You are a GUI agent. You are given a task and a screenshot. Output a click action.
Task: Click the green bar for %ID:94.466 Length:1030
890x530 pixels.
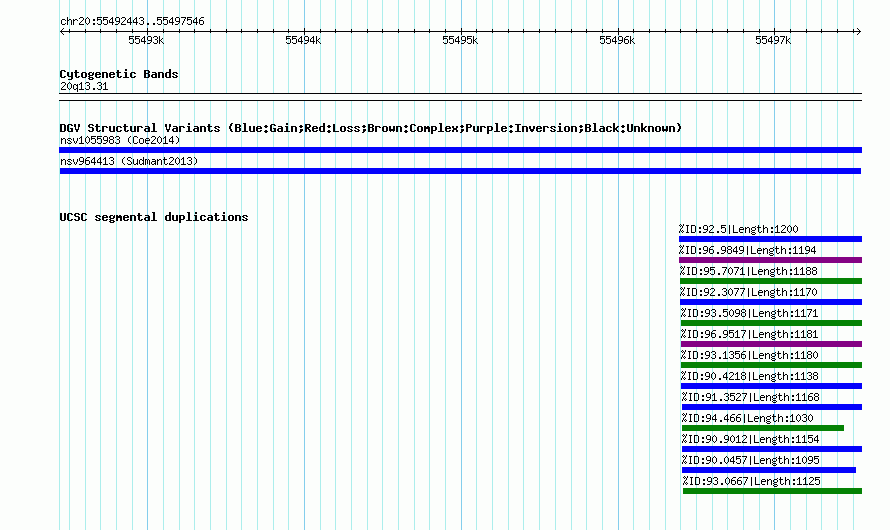[x=763, y=428]
